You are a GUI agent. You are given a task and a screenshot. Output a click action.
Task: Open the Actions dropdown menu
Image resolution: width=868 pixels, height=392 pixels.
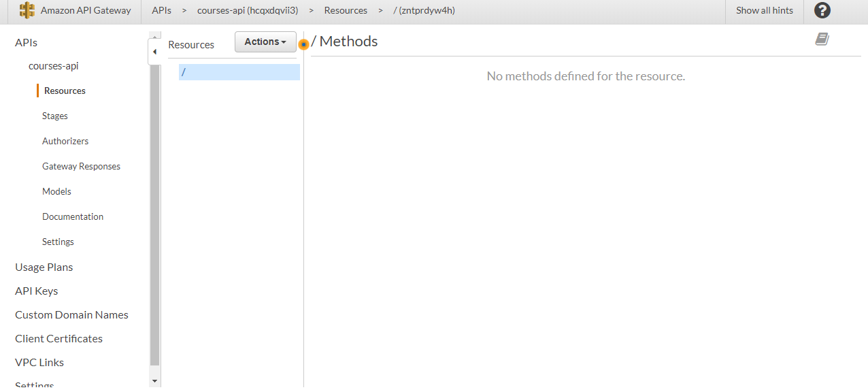tap(265, 42)
